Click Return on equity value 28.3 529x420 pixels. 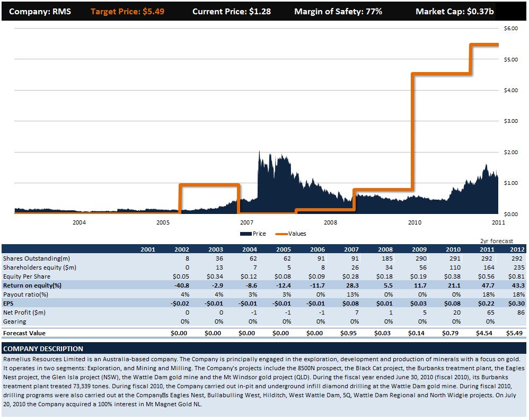(x=352, y=285)
